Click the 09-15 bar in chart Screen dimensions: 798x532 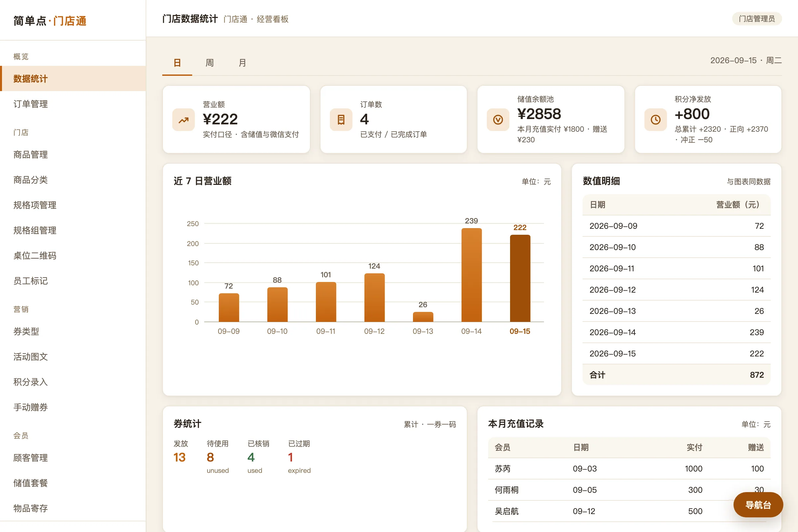pos(520,278)
